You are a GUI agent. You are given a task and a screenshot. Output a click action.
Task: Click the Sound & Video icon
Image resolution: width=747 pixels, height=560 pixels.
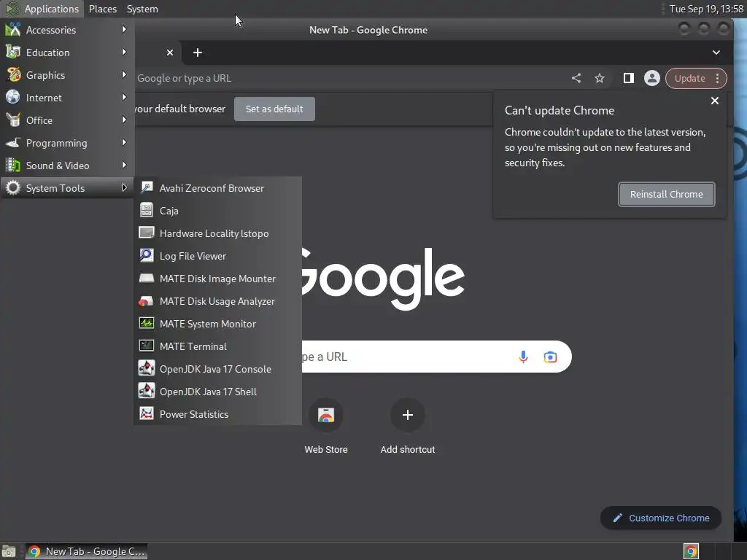tap(13, 166)
